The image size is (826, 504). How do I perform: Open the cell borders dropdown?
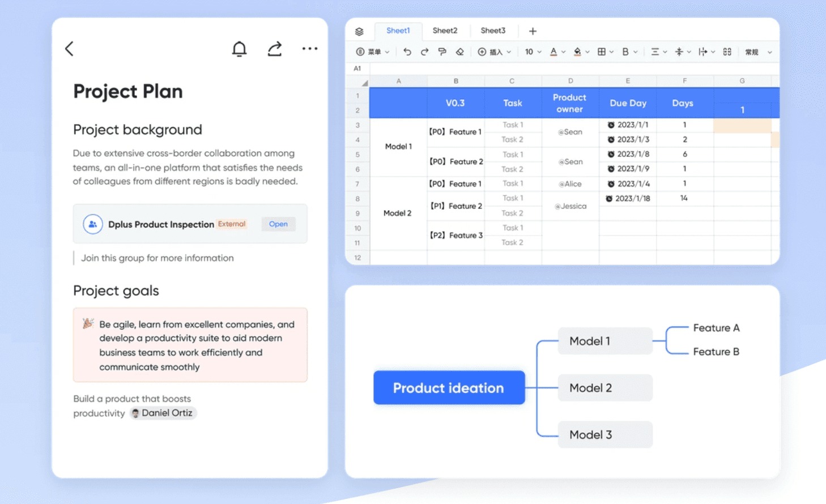(605, 52)
